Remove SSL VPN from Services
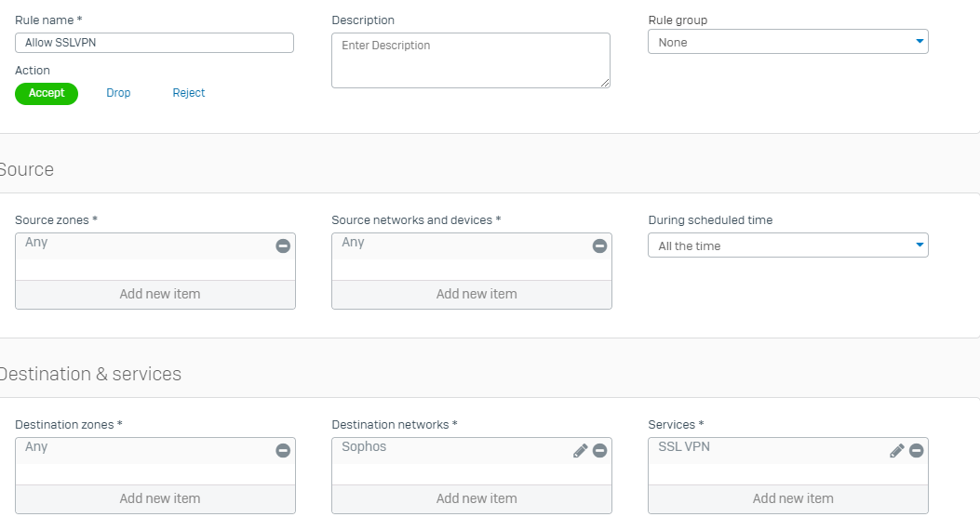 coord(917,450)
